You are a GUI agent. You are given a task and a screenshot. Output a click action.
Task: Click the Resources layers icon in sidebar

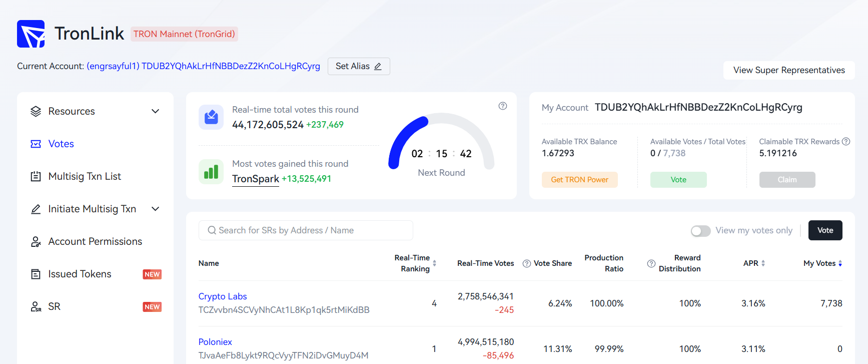coord(36,111)
